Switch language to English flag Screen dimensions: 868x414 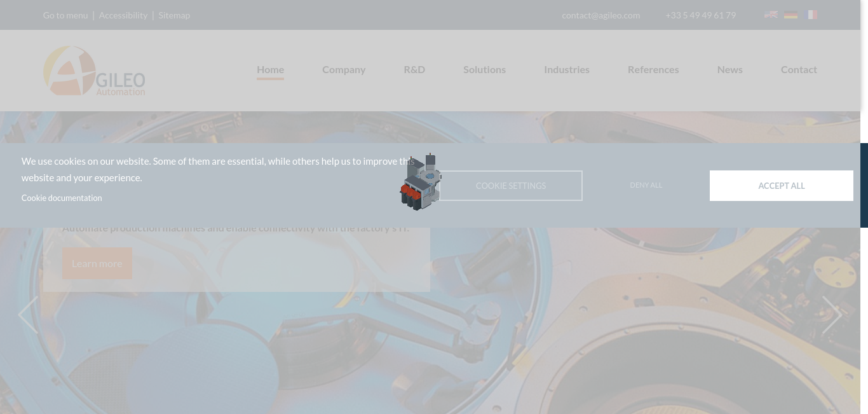coord(771,15)
